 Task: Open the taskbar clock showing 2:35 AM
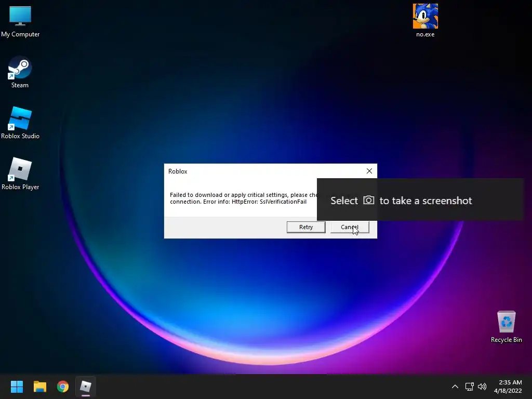[x=510, y=382]
